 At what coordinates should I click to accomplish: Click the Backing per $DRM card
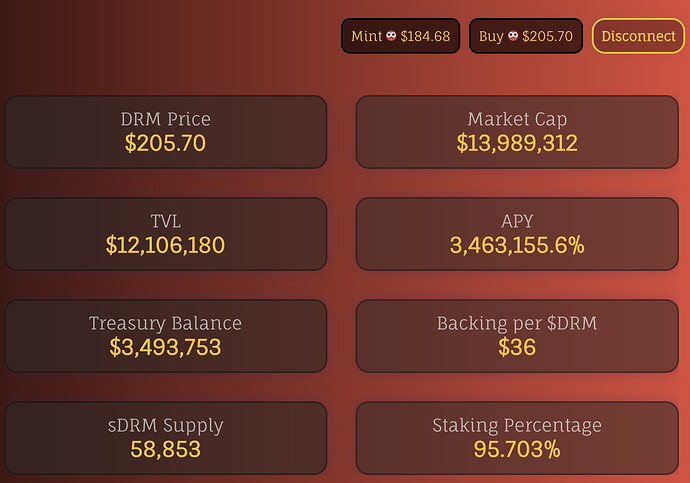click(517, 336)
